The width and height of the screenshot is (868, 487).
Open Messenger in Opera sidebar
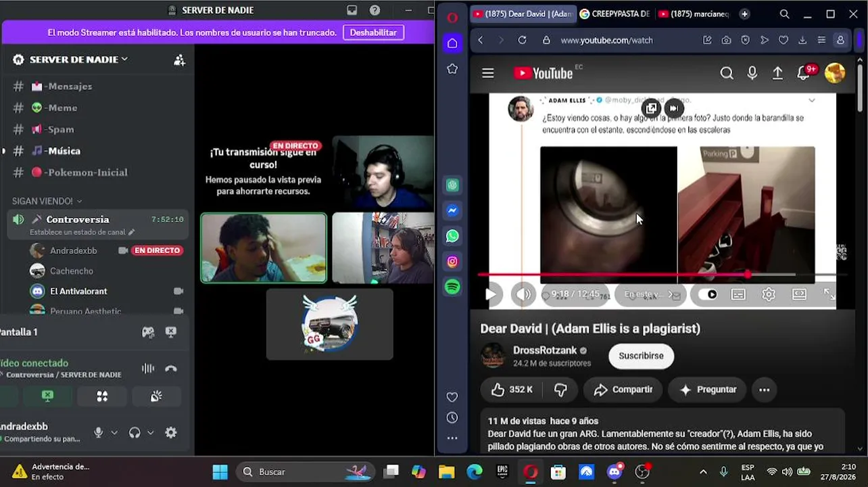point(452,210)
